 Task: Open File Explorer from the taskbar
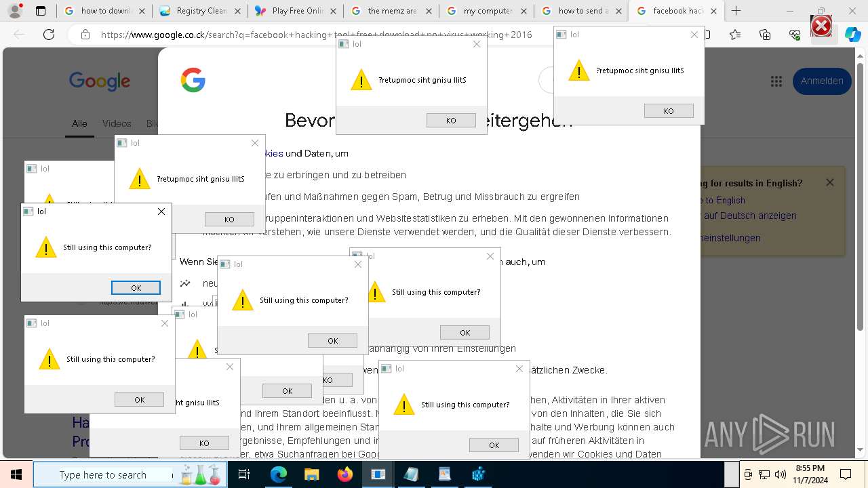(x=311, y=474)
